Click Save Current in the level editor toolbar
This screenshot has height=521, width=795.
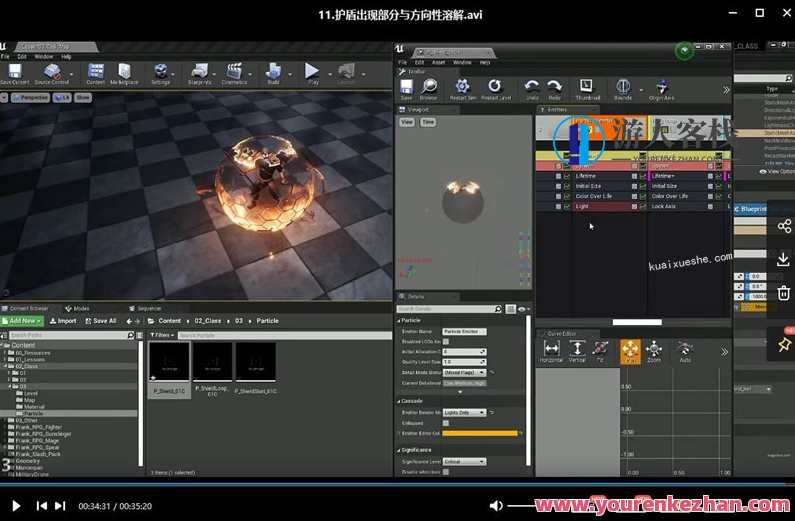click(x=15, y=71)
